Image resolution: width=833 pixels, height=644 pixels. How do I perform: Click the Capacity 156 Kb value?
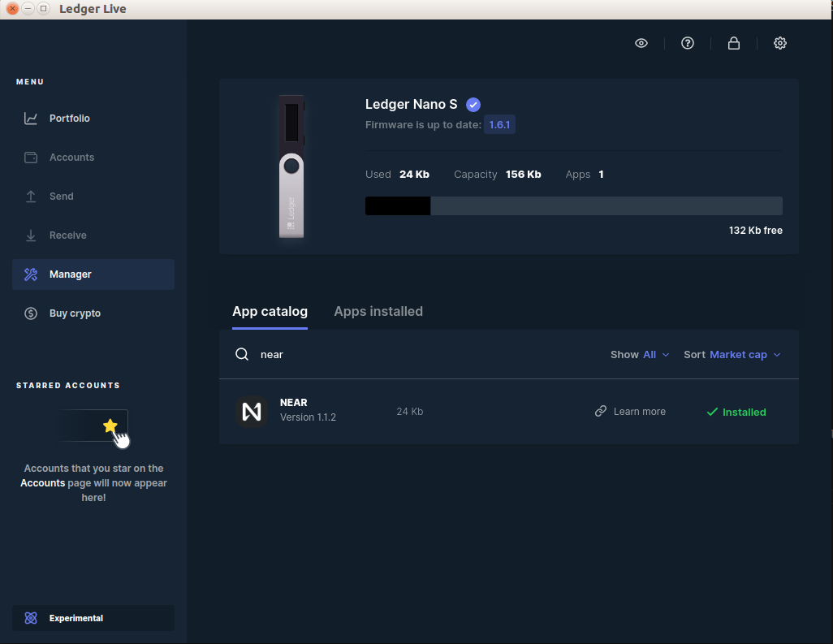tap(524, 175)
